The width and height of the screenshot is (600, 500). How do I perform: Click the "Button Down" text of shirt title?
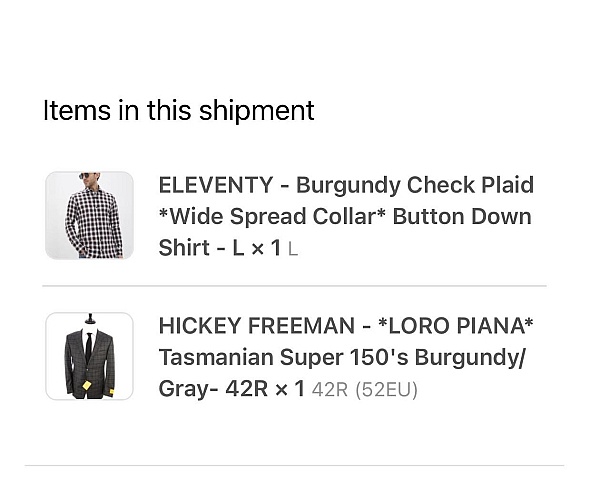click(462, 217)
